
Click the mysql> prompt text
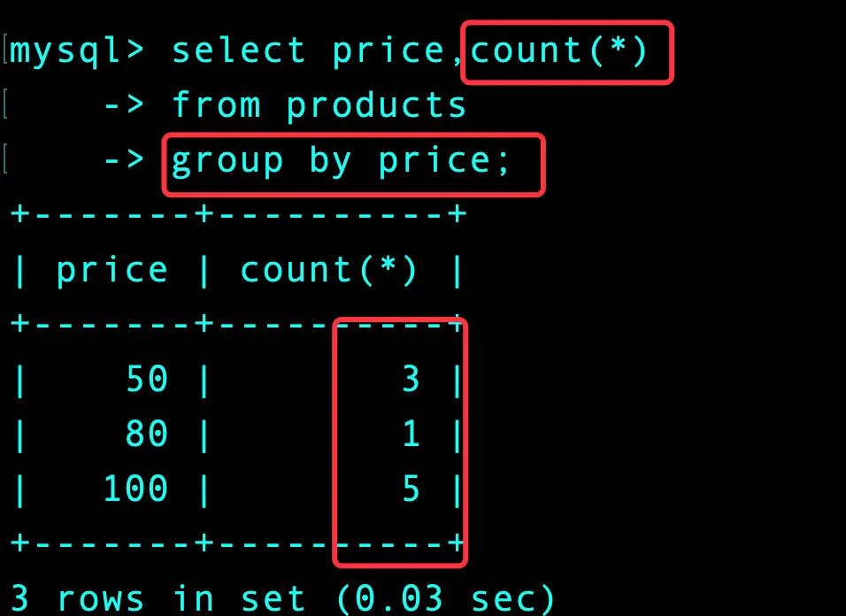tap(77, 52)
